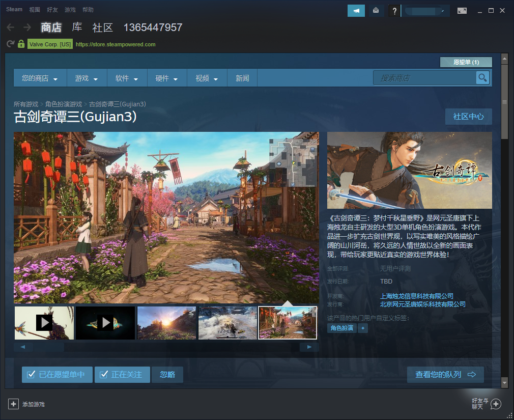This screenshot has height=420, width=514.
Task: Open the question mark help icon
Action: [394, 11]
